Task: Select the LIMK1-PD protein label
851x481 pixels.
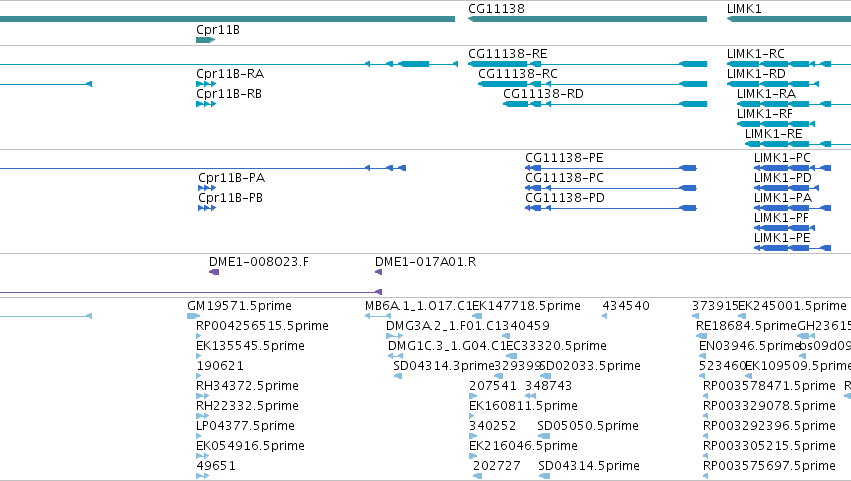Action: tap(783, 178)
